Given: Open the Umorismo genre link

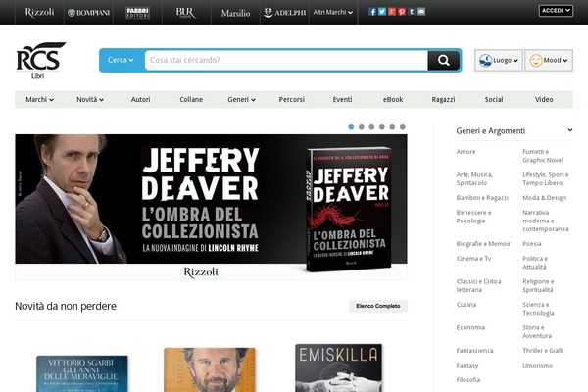Looking at the screenshot, I should tap(537, 365).
